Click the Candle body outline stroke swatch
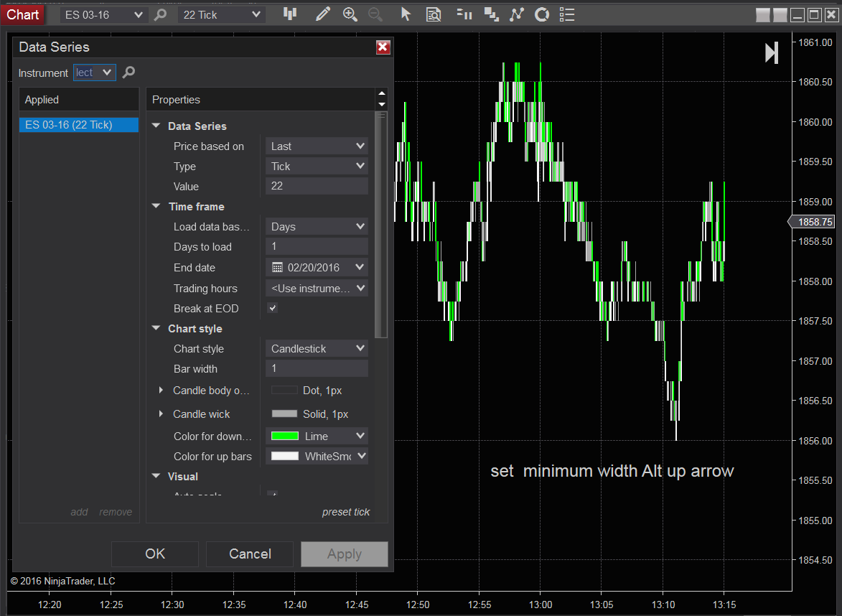 tap(284, 391)
